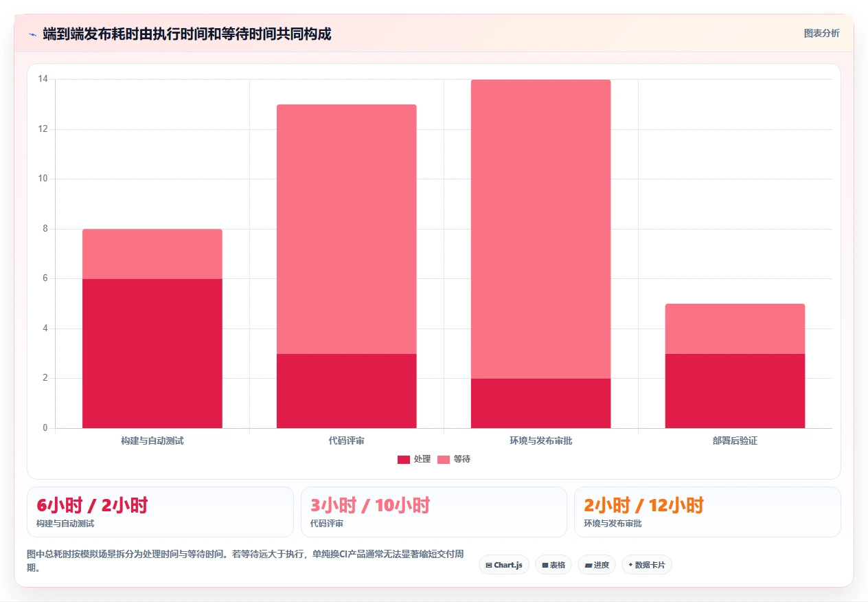Toggle the 等待 legend swatch

[444, 459]
